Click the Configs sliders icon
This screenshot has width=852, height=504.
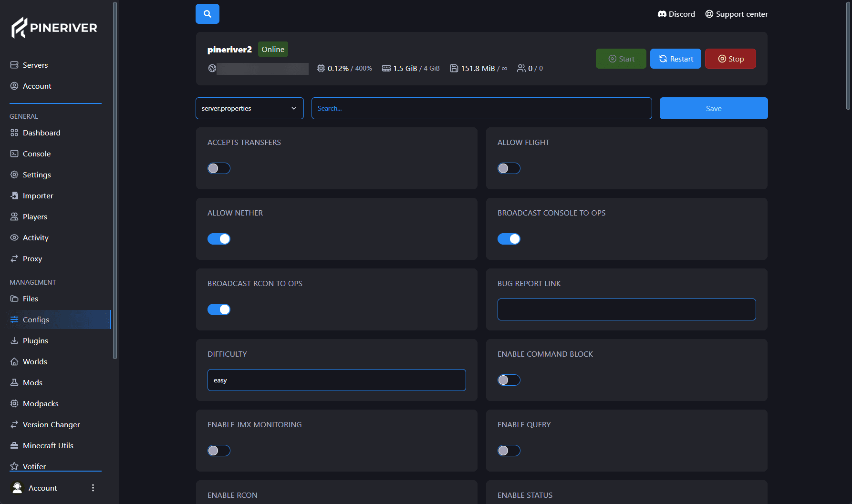click(x=14, y=319)
